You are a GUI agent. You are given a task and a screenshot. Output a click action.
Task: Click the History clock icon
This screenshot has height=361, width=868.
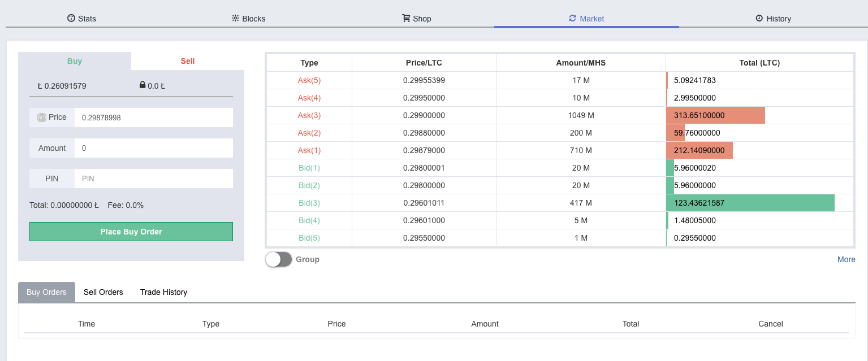[x=759, y=18]
